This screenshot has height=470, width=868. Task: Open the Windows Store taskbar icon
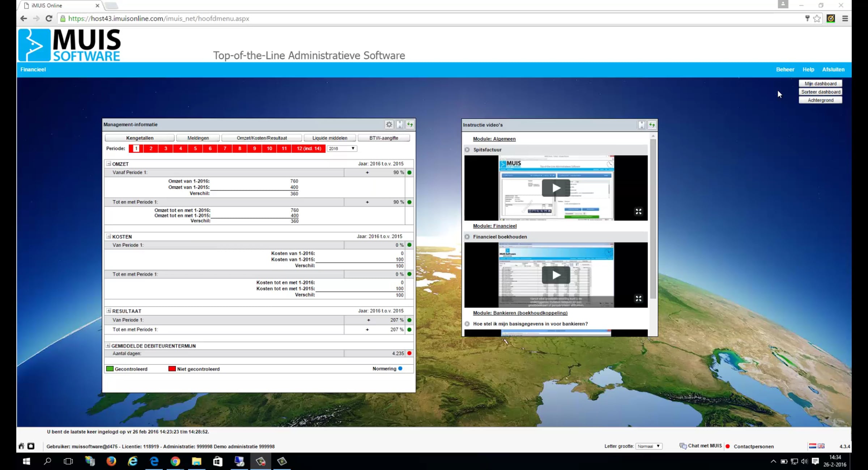coord(218,461)
